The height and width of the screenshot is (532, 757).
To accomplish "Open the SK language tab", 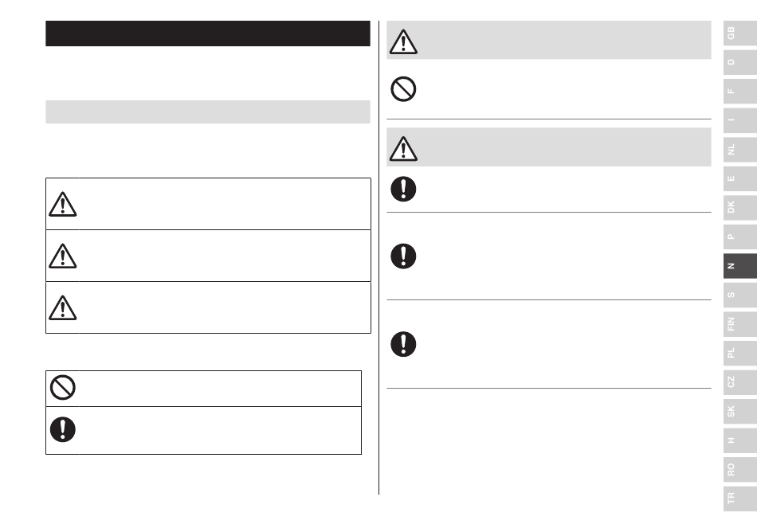I will 740,411.
